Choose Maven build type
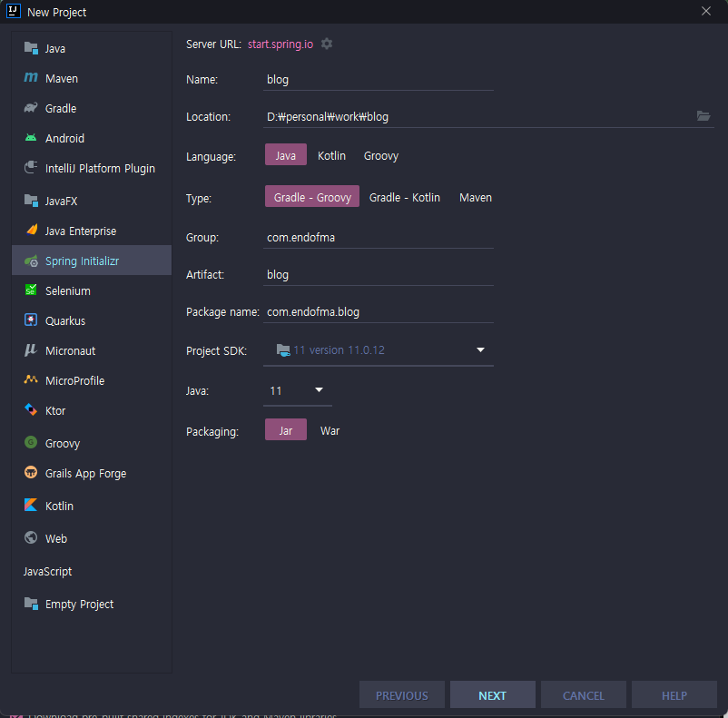The image size is (728, 718). (x=476, y=197)
